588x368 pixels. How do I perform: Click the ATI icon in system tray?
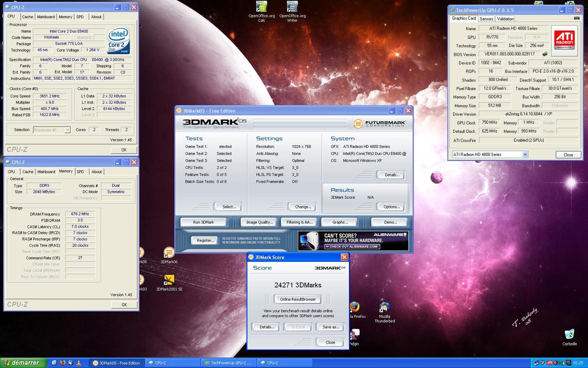pos(549,362)
